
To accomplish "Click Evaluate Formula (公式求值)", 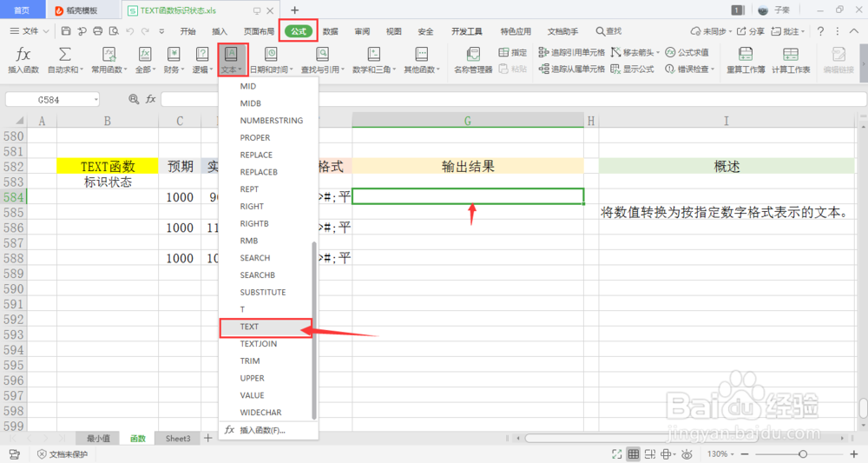I will click(x=687, y=53).
